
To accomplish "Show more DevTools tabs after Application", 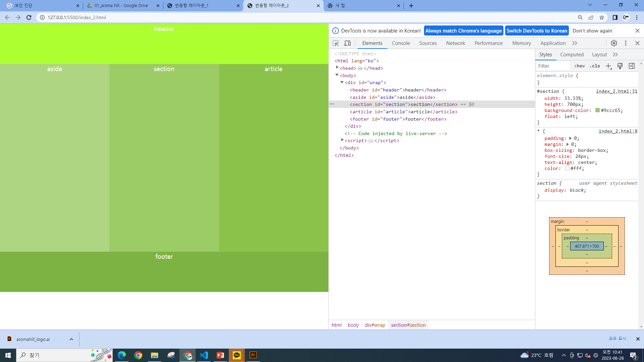I will (575, 43).
